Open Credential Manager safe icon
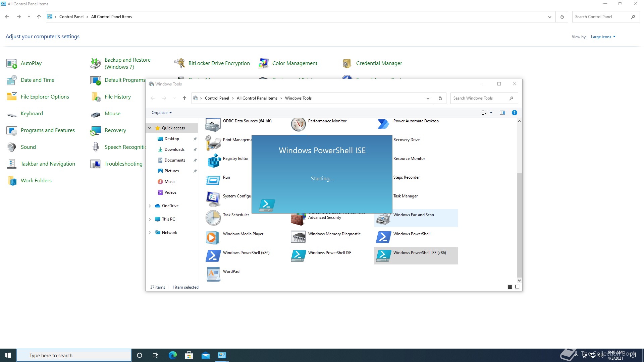The height and width of the screenshot is (362, 644). coord(347,63)
